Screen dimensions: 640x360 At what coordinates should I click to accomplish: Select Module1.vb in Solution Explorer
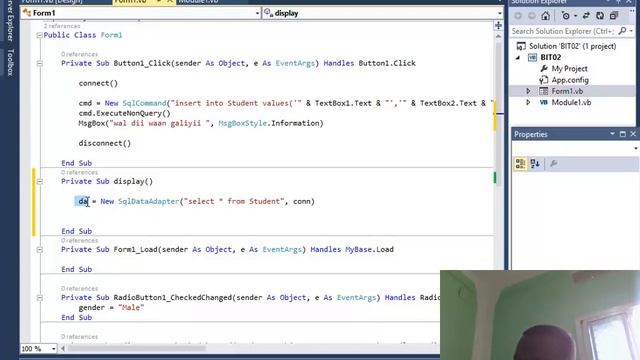coord(571,102)
